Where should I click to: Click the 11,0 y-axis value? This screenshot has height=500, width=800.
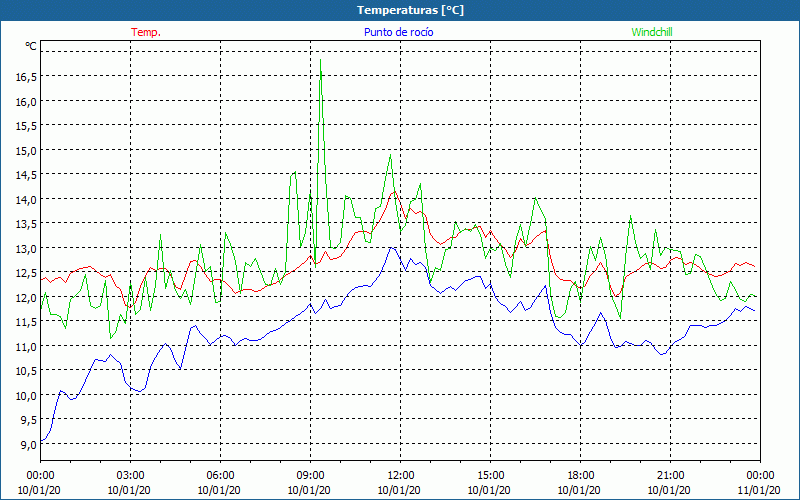[x=27, y=346]
